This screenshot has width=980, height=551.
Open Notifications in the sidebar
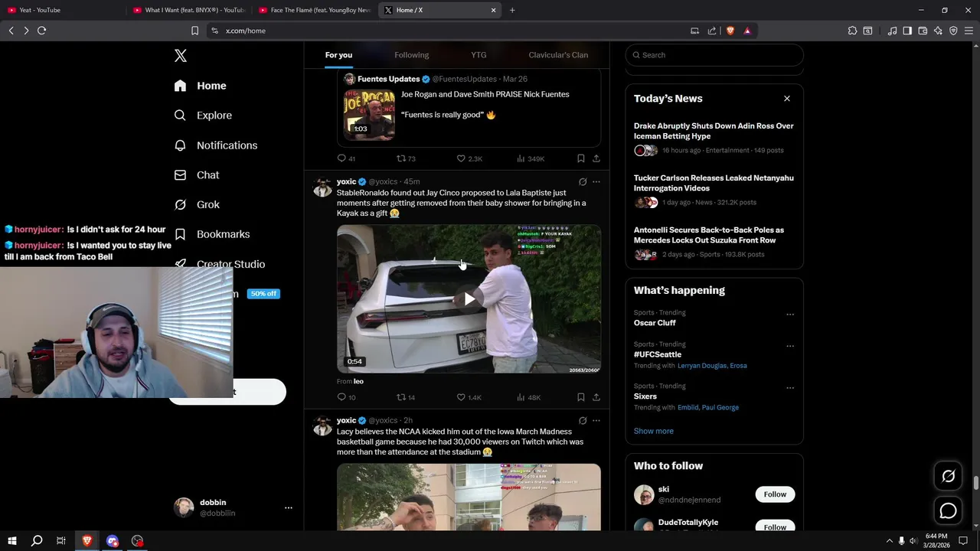(216, 145)
